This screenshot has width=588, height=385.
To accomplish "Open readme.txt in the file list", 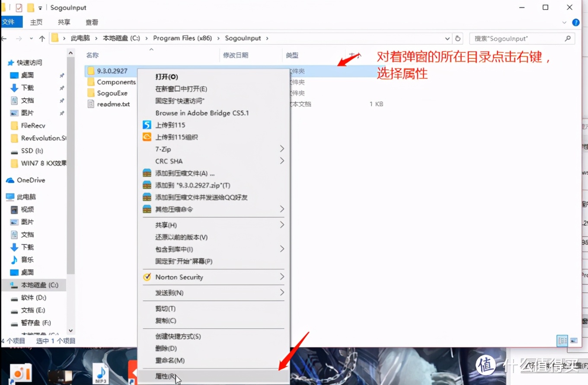I will click(113, 104).
